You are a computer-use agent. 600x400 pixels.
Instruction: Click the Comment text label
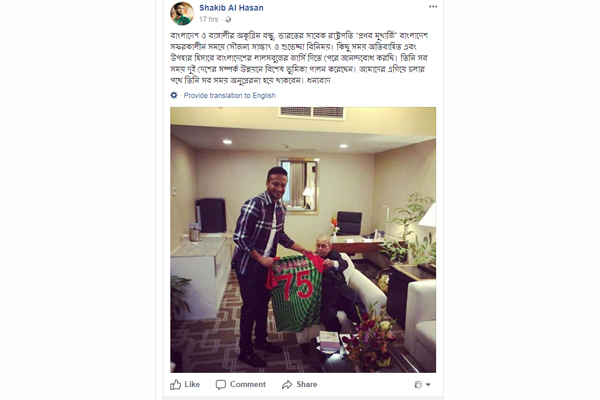(248, 384)
